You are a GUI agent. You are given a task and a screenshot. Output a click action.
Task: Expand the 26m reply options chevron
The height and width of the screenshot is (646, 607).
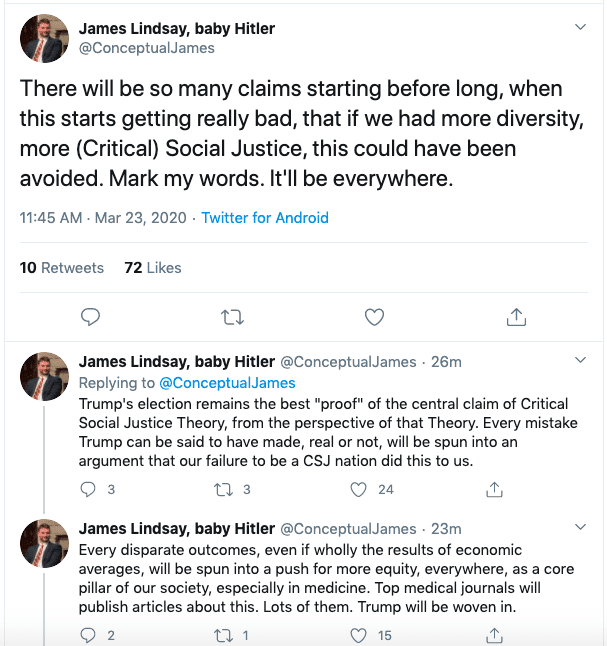point(580,360)
